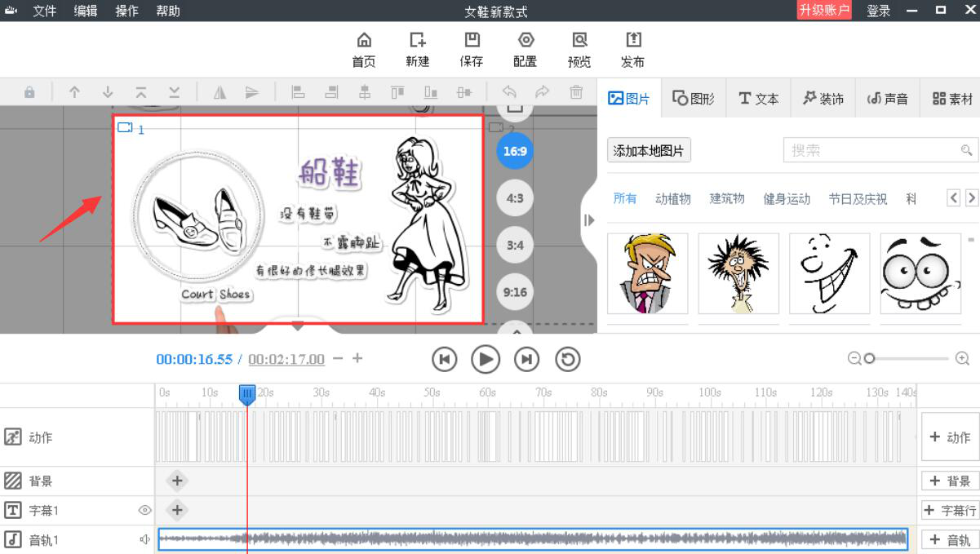Zoom in the timeline with magnifier plus

[963, 358]
